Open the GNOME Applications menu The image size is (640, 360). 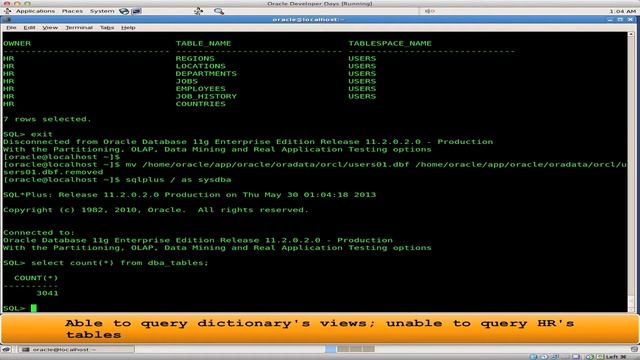coord(35,11)
